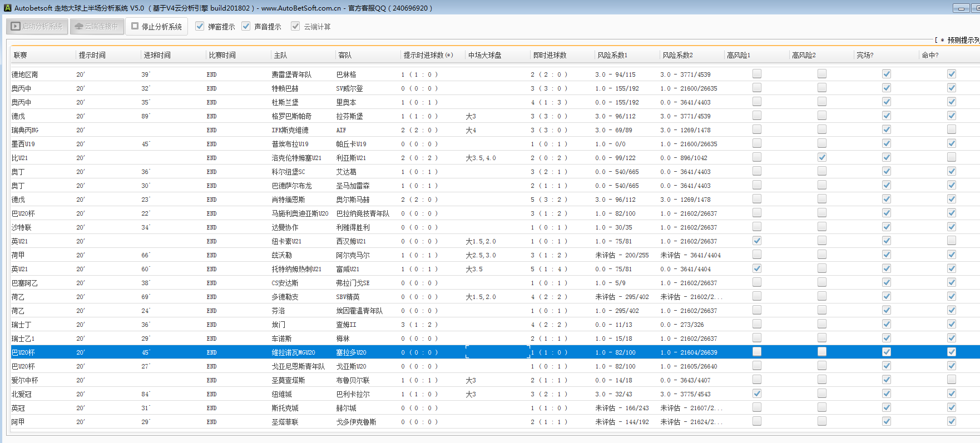Uncheck 高风险1 in the 北爱冠 纽维城 row
The image size is (980, 443).
(756, 394)
